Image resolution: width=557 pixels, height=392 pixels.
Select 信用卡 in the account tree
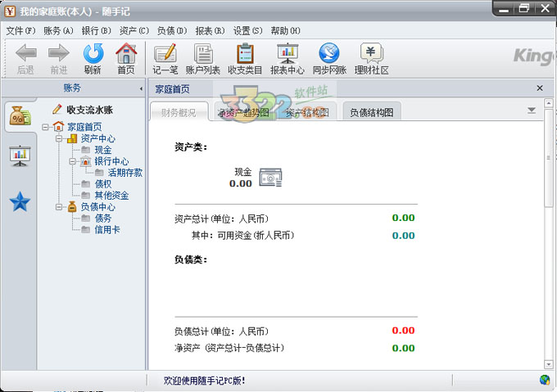107,230
